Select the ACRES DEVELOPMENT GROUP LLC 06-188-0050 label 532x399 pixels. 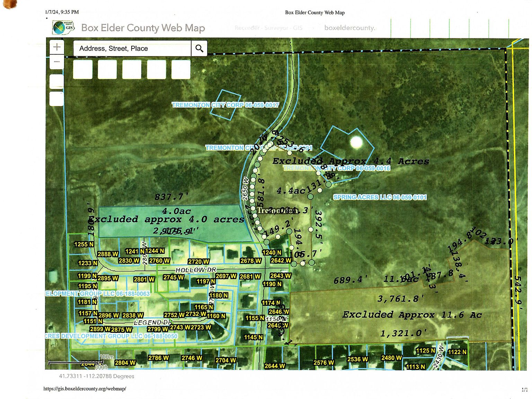(112, 336)
